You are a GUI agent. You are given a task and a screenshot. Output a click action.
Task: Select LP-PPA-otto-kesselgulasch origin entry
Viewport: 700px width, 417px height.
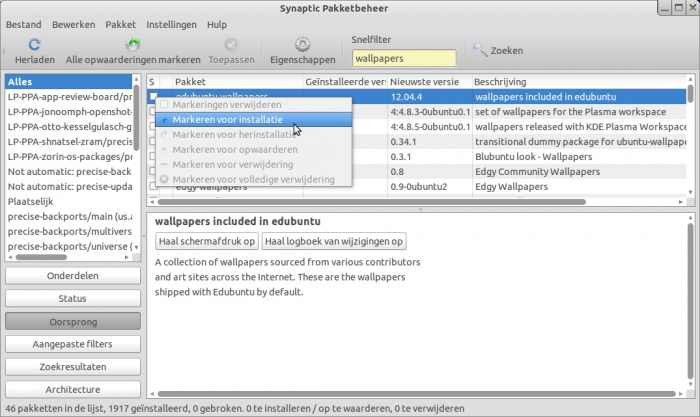click(69, 127)
